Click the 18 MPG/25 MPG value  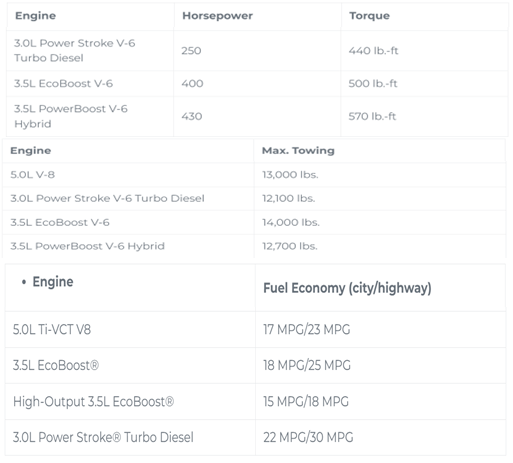pos(307,365)
